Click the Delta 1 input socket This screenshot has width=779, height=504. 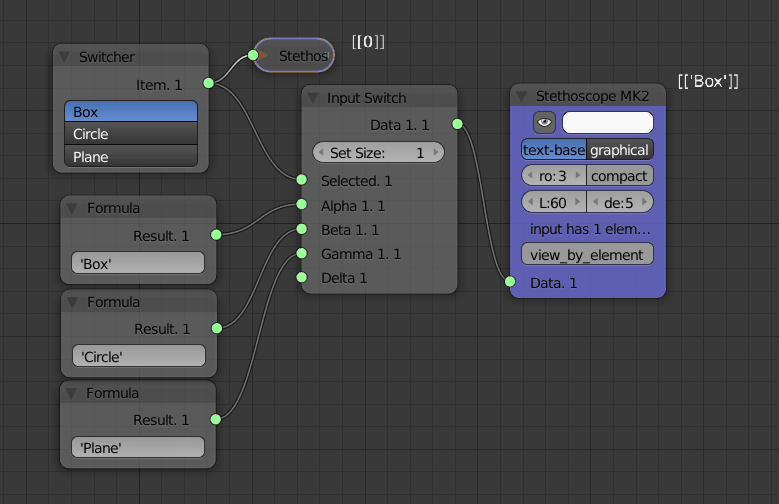pos(302,277)
